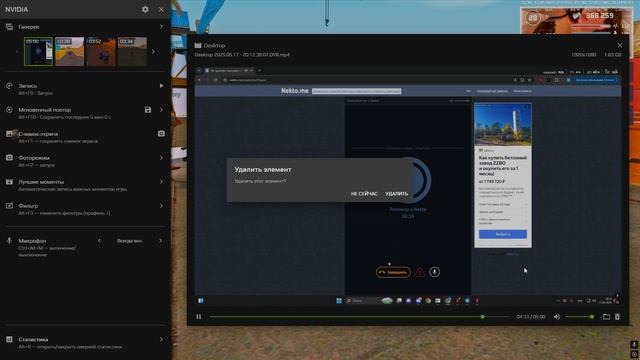Select the 03:34 gallery thumbnail
The image size is (640, 360).
(132, 51)
